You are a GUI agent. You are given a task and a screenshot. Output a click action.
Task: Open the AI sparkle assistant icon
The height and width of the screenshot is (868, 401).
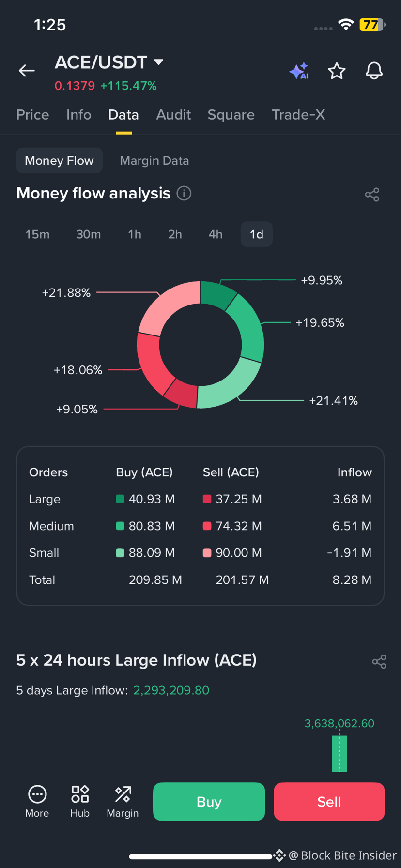click(x=299, y=71)
